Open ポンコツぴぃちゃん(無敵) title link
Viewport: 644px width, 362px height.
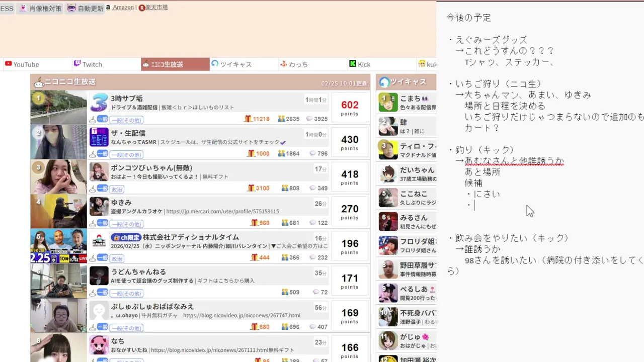(x=151, y=168)
